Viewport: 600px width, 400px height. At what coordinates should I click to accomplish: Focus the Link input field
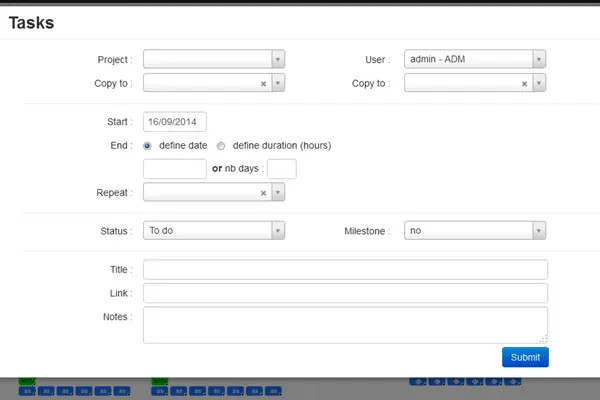(x=345, y=293)
